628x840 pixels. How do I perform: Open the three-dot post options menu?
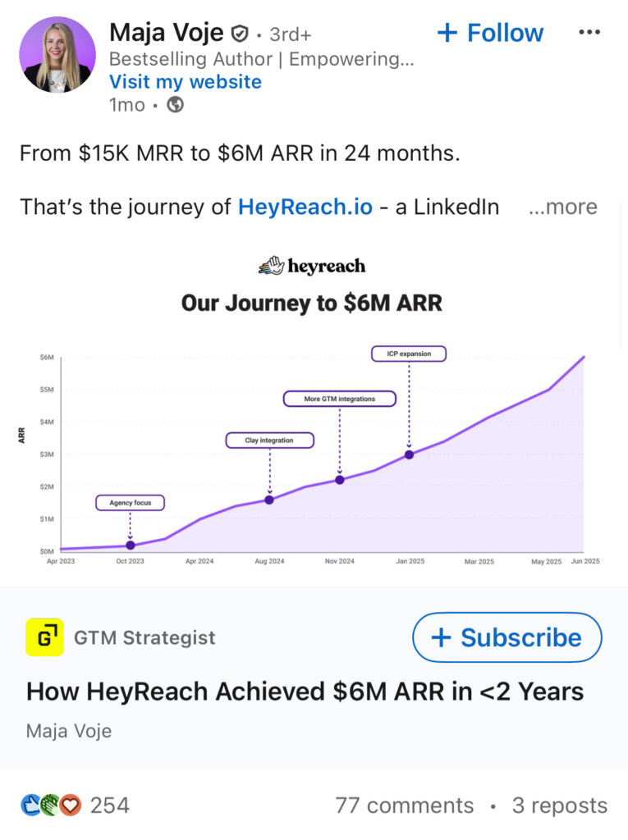tap(589, 33)
